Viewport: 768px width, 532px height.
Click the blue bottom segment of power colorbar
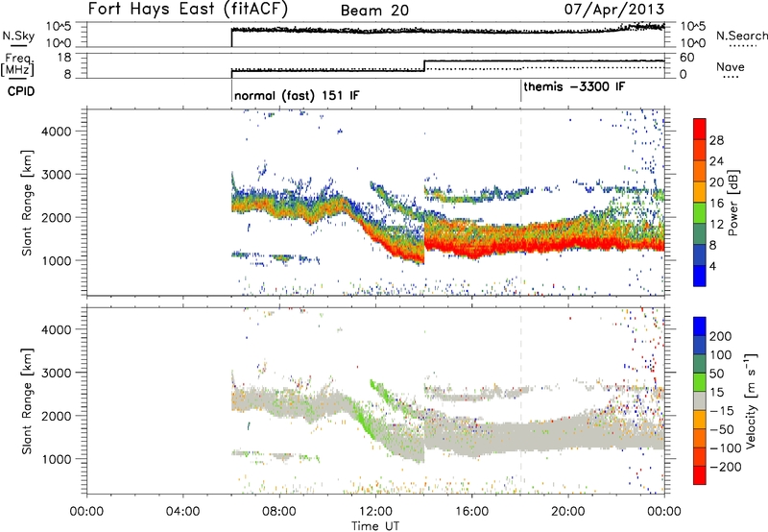tap(700, 276)
